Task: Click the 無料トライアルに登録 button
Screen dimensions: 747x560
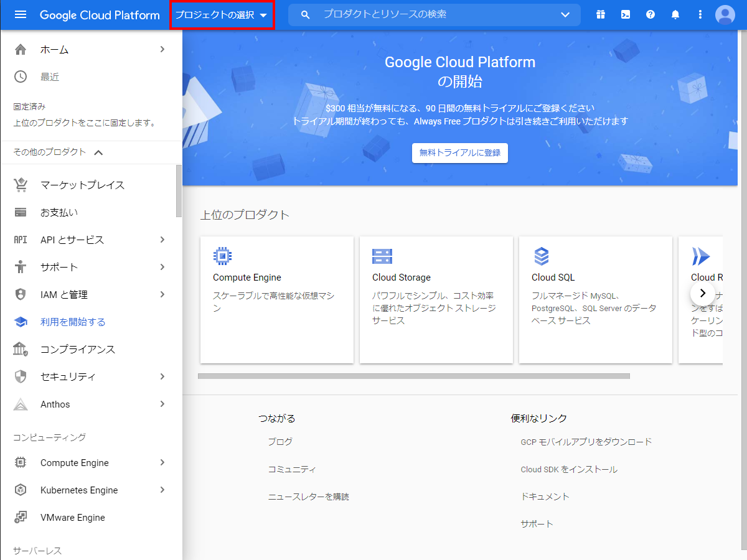Action: [460, 152]
